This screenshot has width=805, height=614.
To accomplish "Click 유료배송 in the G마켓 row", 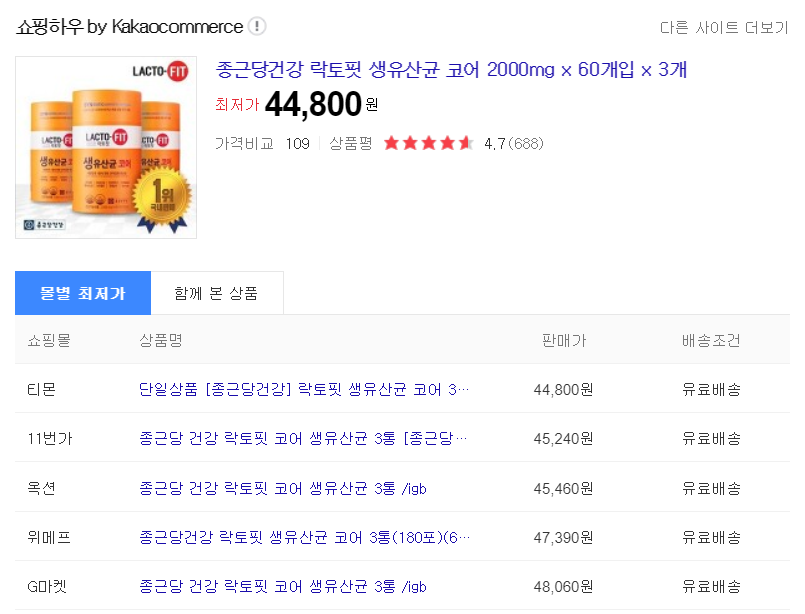I will coord(711,587).
